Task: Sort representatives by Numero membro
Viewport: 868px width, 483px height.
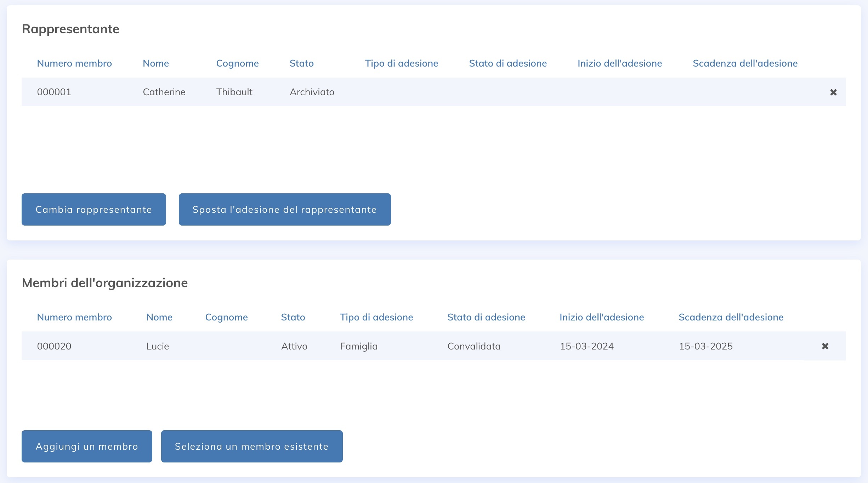Action: (x=74, y=63)
